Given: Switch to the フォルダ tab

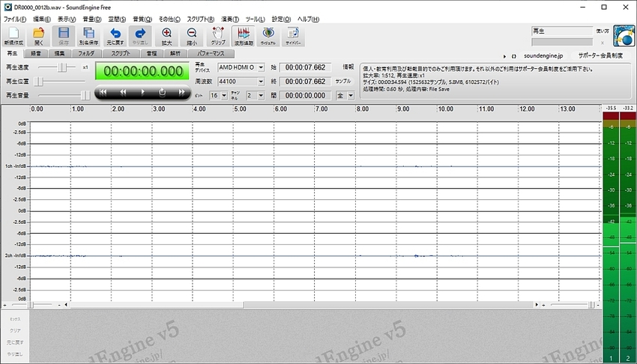Looking at the screenshot, I should tap(86, 54).
